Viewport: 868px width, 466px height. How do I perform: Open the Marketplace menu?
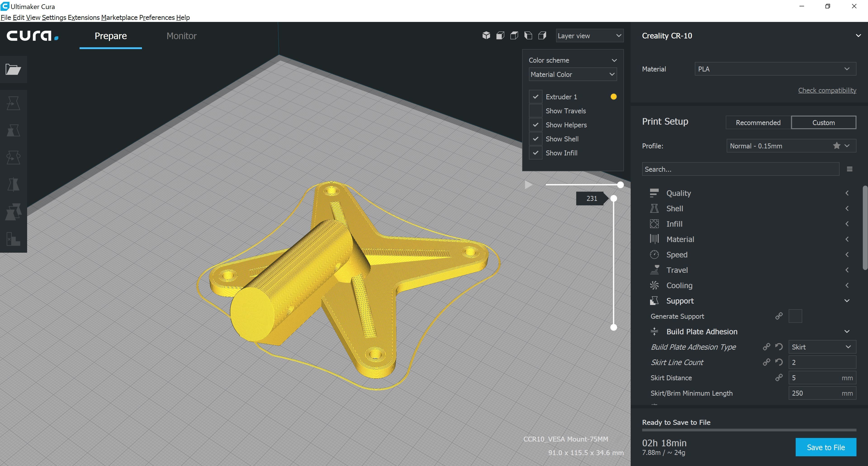(x=119, y=18)
